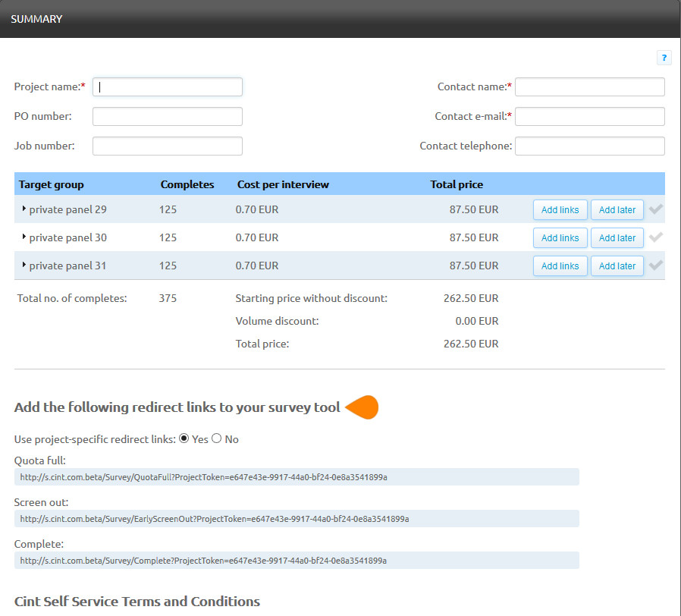Open the help question mark icon

click(664, 58)
